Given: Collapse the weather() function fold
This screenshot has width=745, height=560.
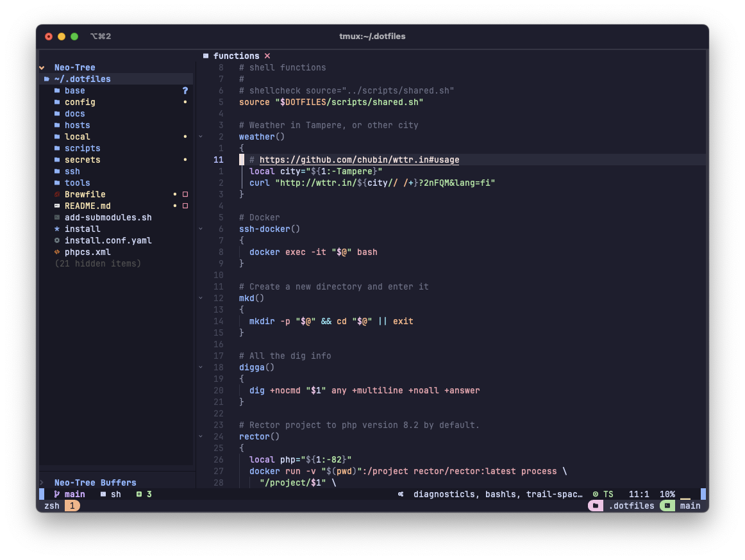Looking at the screenshot, I should pyautogui.click(x=201, y=136).
